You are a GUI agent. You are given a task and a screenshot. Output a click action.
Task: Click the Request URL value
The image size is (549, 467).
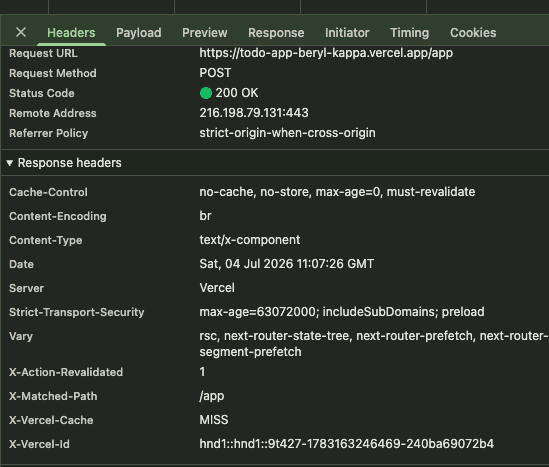pyautogui.click(x=326, y=53)
